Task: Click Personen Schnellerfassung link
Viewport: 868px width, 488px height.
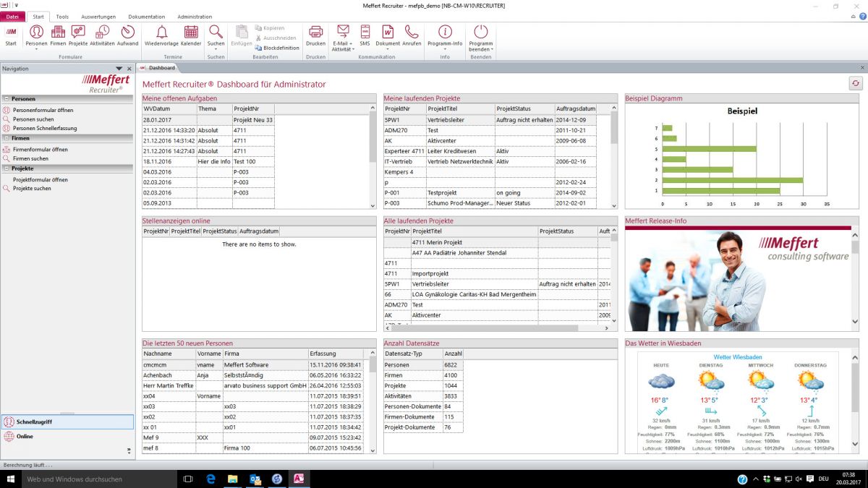Action: (45, 129)
